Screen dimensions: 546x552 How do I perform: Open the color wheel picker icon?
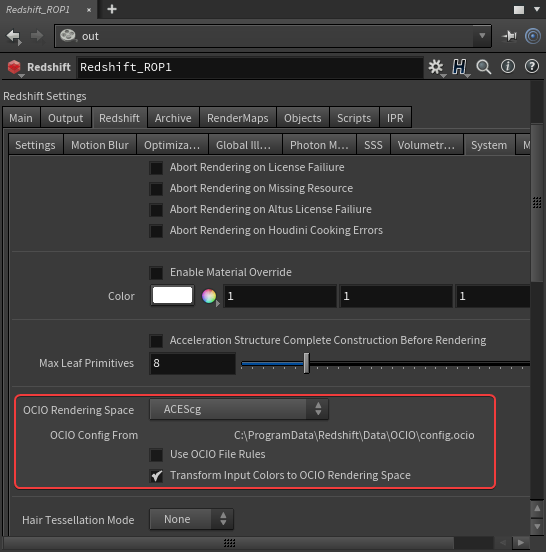click(x=209, y=296)
